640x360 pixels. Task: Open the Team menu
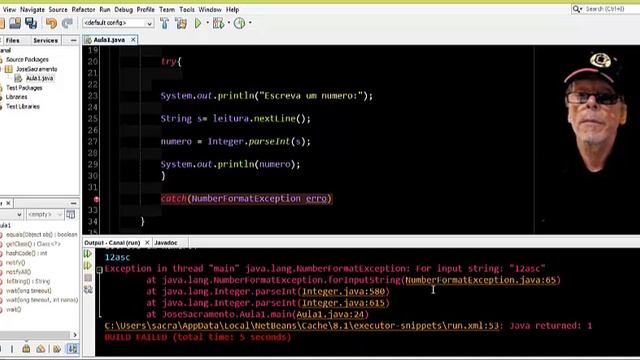(167, 9)
